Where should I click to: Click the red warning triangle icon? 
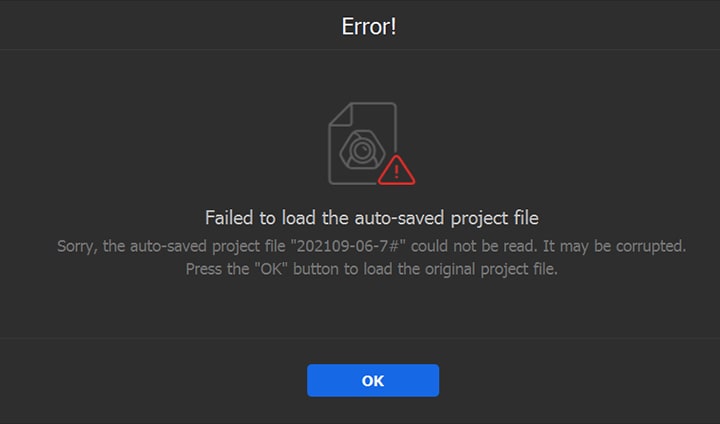[397, 170]
